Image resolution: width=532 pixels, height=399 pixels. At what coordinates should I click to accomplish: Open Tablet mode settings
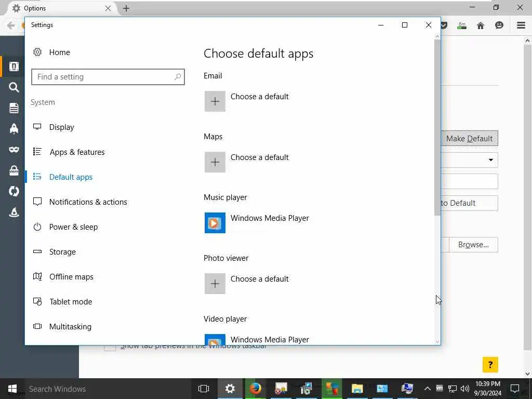pos(62,302)
